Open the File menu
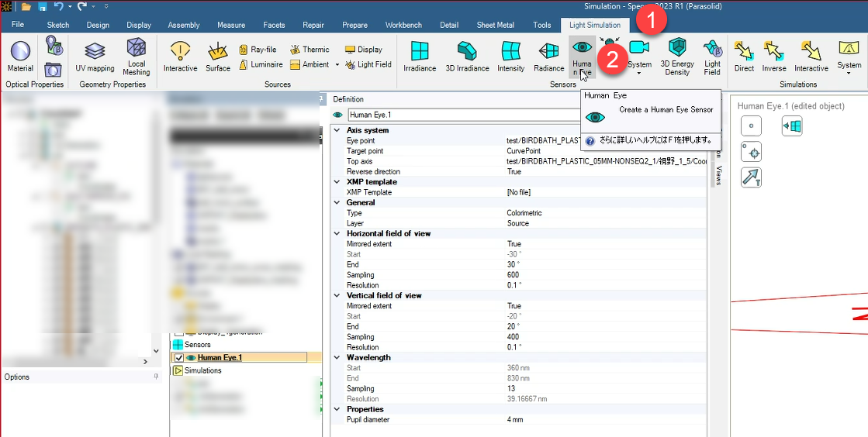Screen dimensions: 868x437 coord(18,24)
